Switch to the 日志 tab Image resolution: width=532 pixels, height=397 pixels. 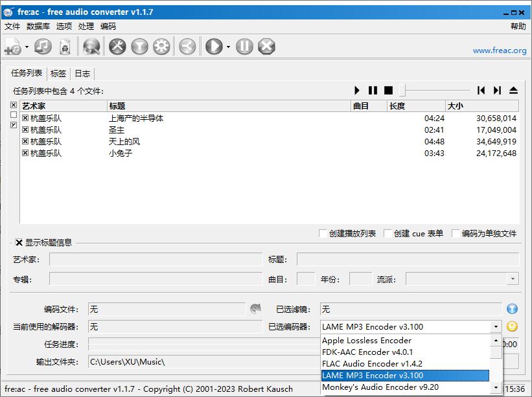82,74
